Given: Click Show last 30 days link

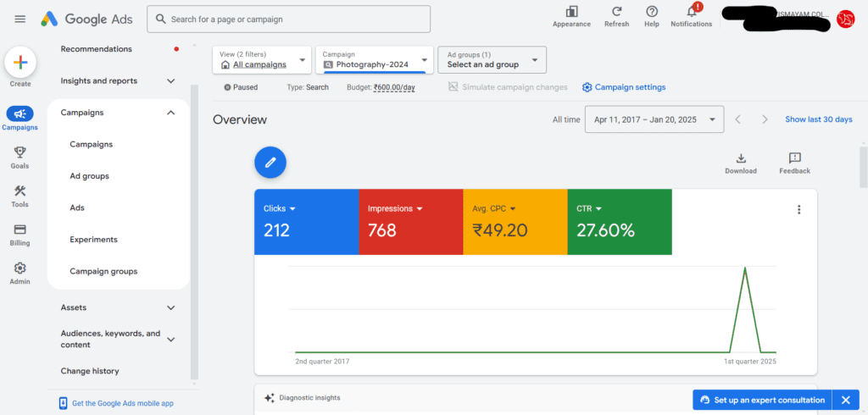Looking at the screenshot, I should pos(819,119).
